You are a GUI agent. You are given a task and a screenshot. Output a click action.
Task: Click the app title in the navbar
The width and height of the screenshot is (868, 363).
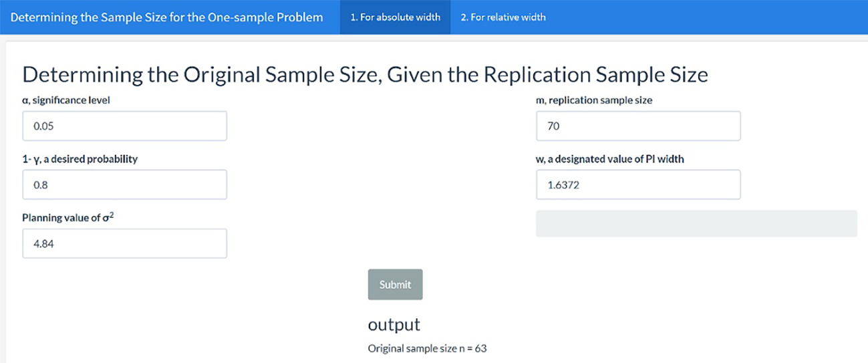click(x=166, y=17)
